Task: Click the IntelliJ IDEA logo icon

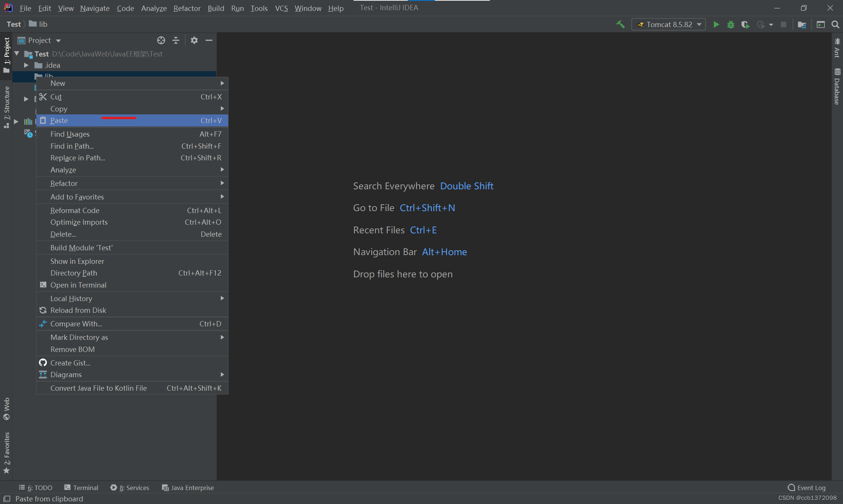Action: click(8, 8)
